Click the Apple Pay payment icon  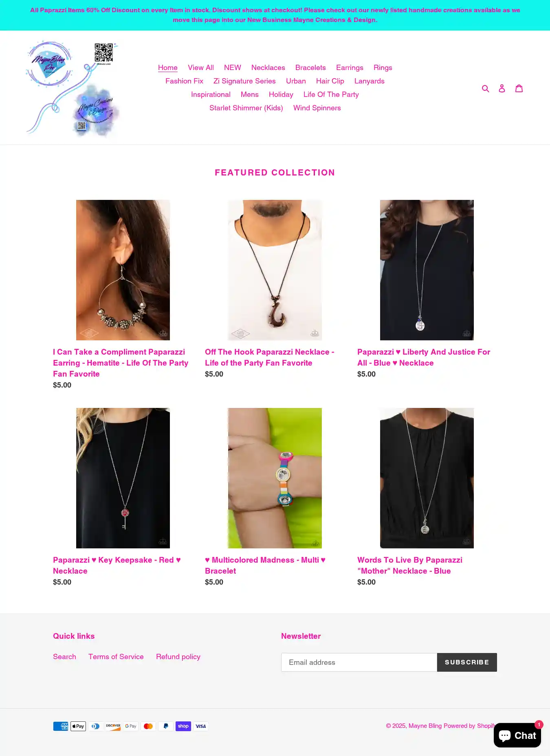click(x=78, y=726)
